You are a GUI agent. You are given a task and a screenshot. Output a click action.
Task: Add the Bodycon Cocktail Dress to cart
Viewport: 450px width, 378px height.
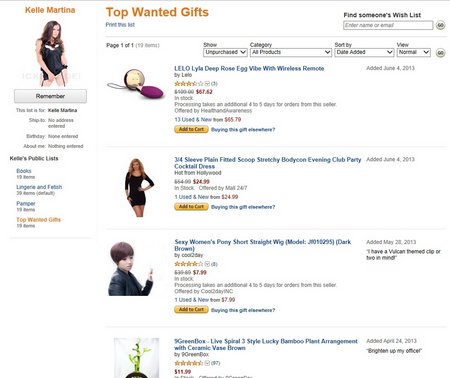(x=191, y=207)
